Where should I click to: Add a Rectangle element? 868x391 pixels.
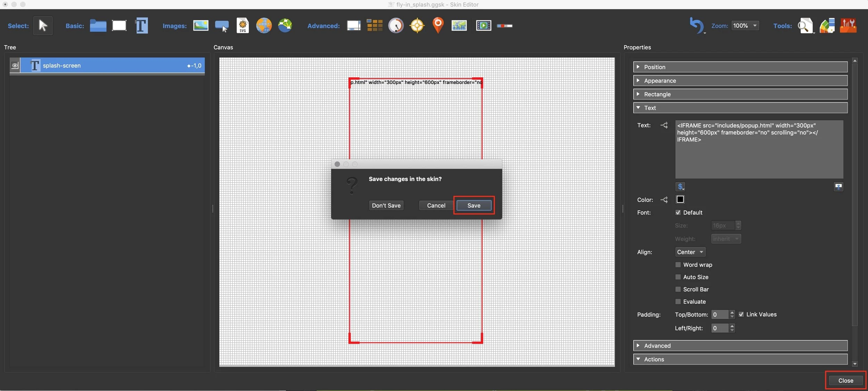pyautogui.click(x=119, y=25)
